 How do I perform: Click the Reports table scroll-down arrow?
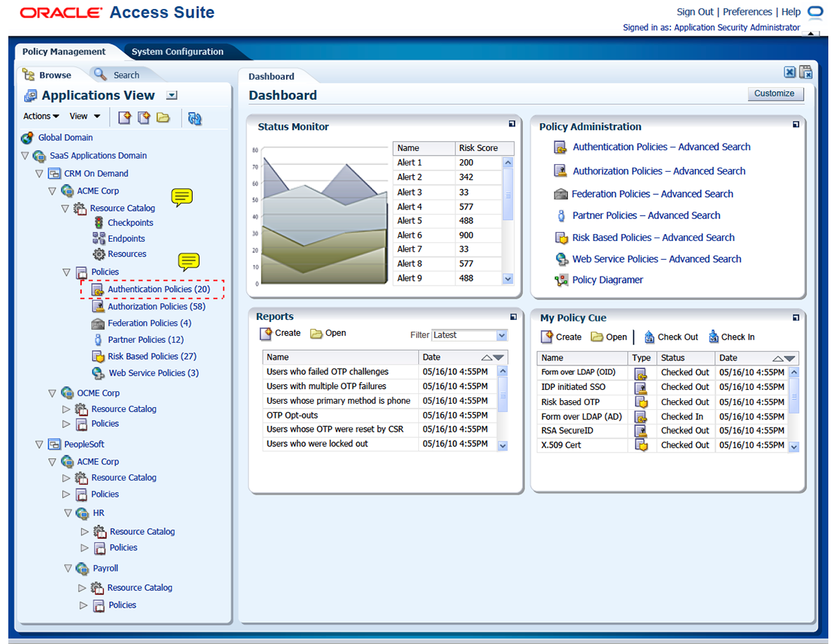click(503, 446)
